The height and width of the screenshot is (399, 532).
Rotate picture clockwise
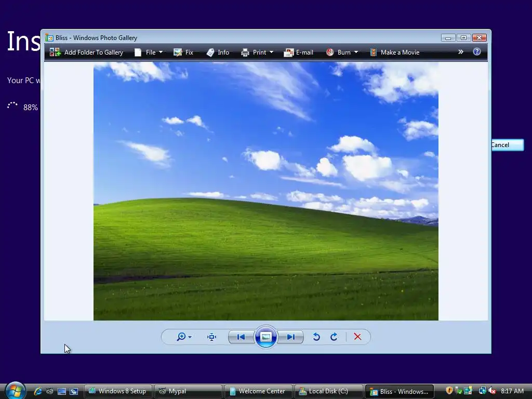coord(334,337)
